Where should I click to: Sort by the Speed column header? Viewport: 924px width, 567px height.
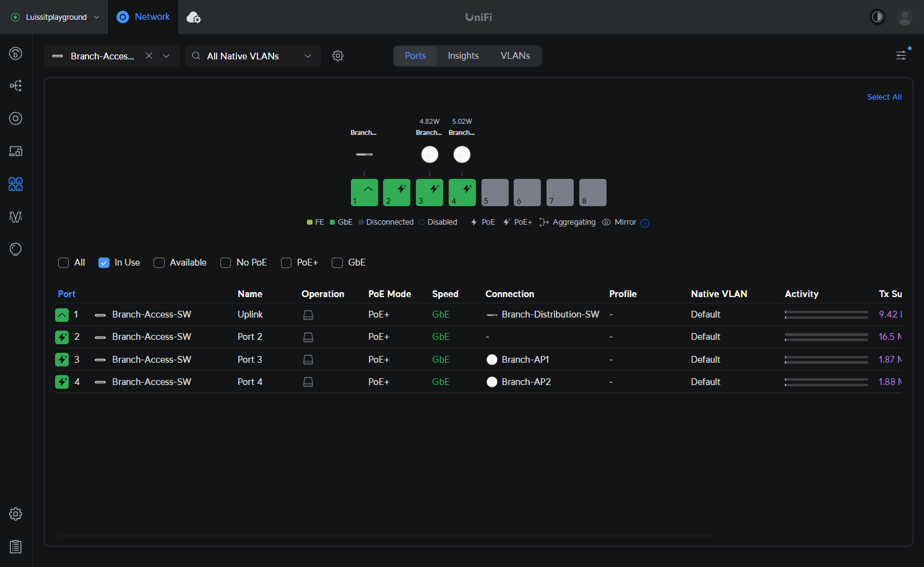click(x=446, y=294)
